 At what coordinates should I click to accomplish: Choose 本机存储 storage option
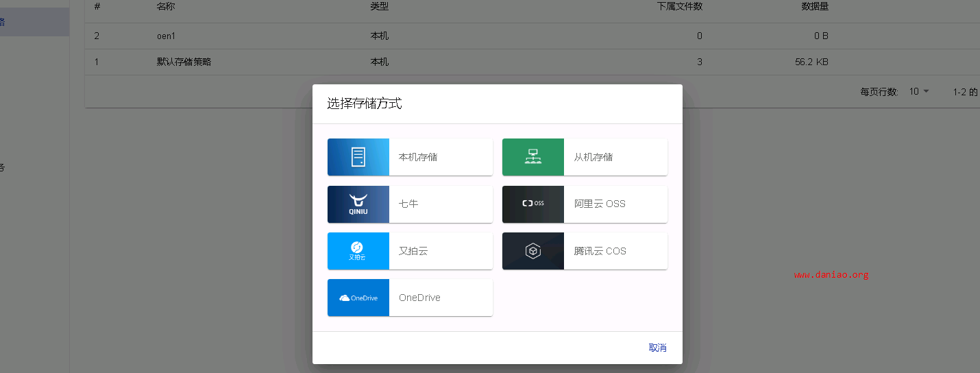point(410,157)
